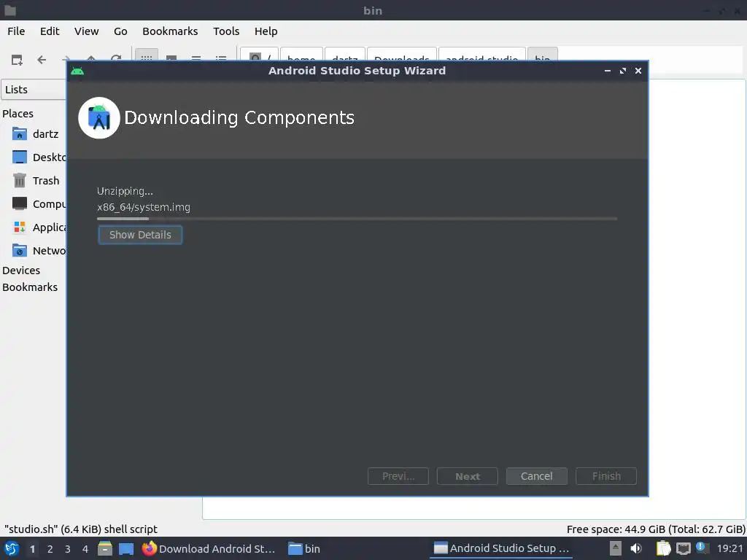Click the Unzipping... status label
The image size is (747, 560).
pos(125,191)
